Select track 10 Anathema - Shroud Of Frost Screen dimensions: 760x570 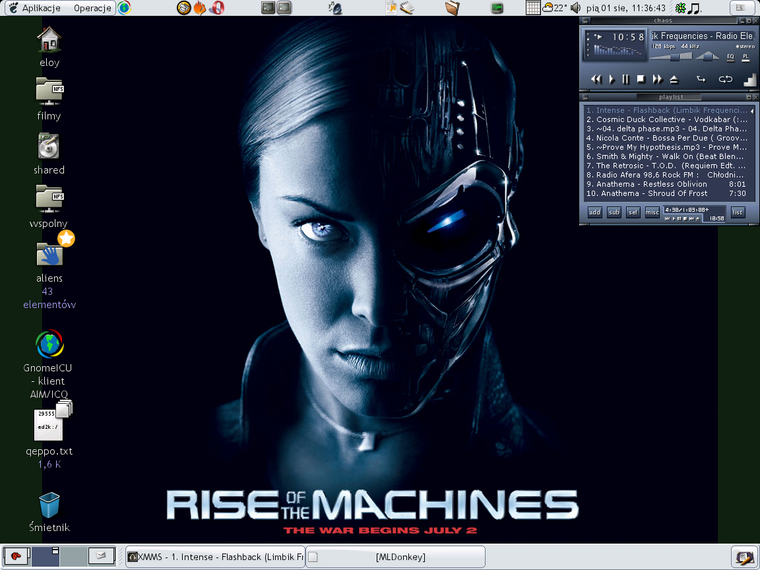pos(666,193)
